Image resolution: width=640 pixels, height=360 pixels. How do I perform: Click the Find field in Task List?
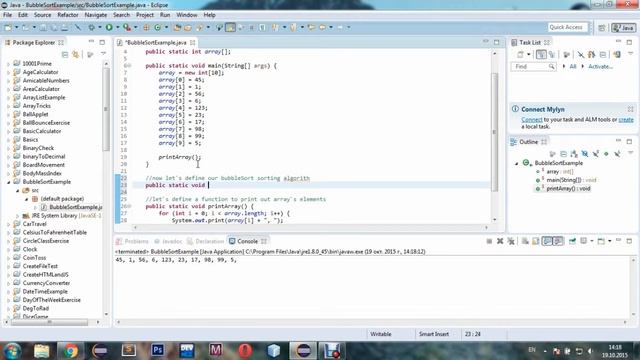click(x=533, y=66)
